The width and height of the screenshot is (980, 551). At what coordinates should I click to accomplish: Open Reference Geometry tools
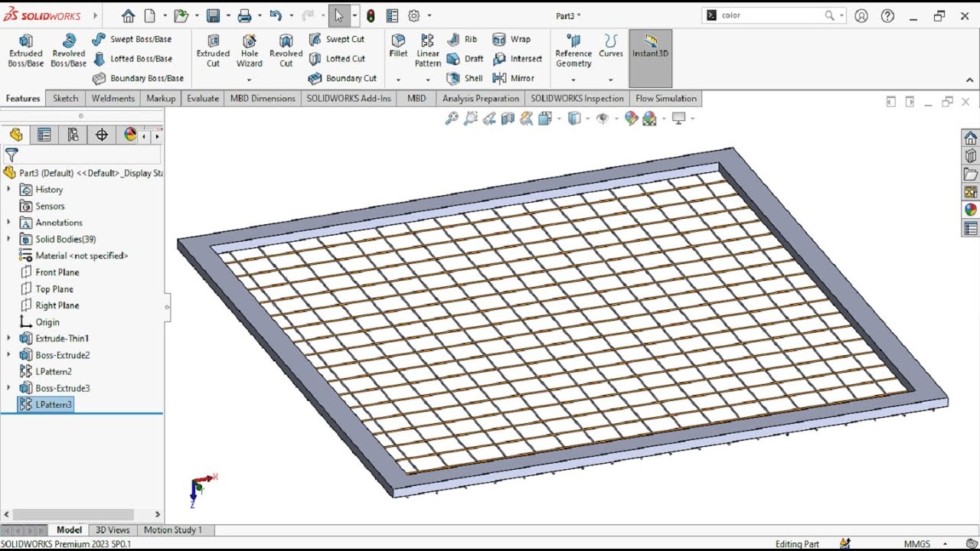click(573, 51)
